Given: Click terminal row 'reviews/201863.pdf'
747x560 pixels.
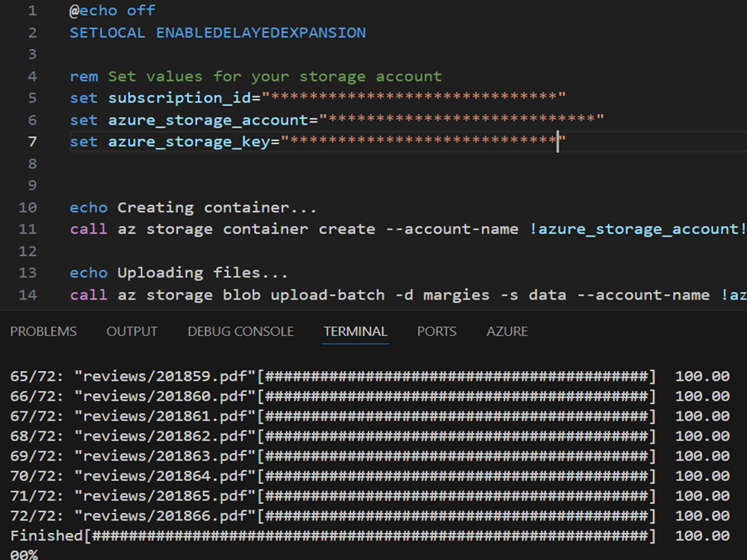Looking at the screenshot, I should coord(370,456).
